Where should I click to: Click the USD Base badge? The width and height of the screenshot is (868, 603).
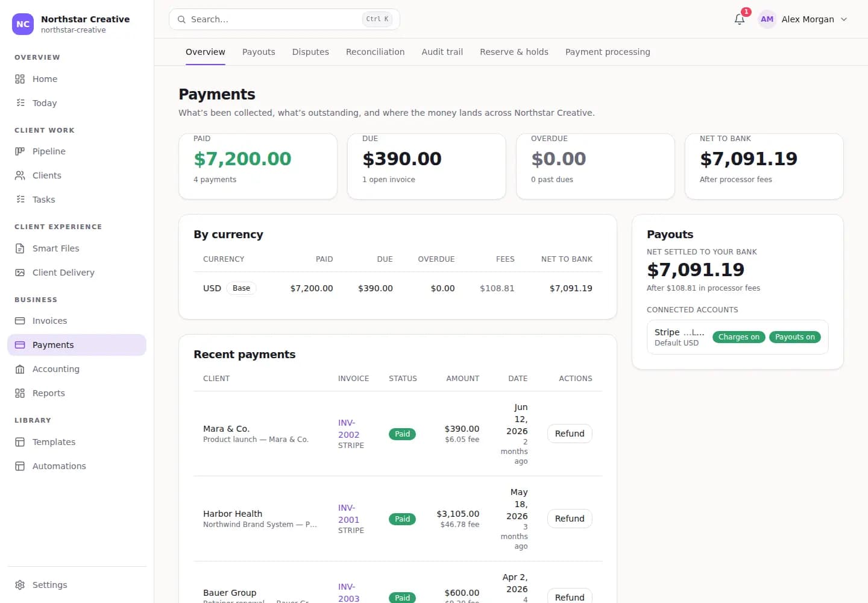pyautogui.click(x=241, y=288)
